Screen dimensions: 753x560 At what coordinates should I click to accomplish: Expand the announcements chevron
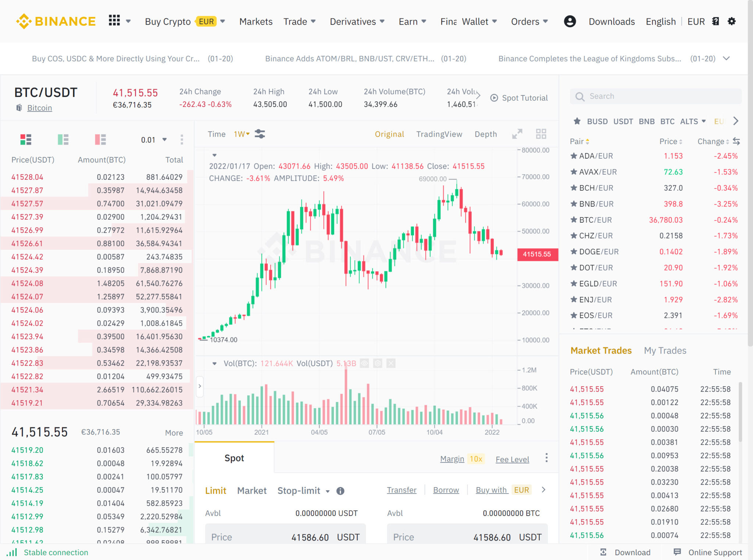[x=726, y=58]
